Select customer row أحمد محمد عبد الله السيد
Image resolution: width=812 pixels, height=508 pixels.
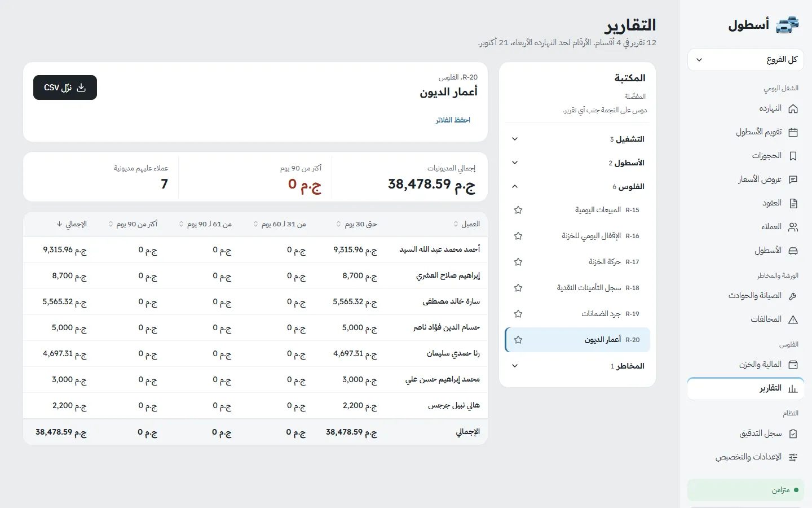click(x=255, y=249)
